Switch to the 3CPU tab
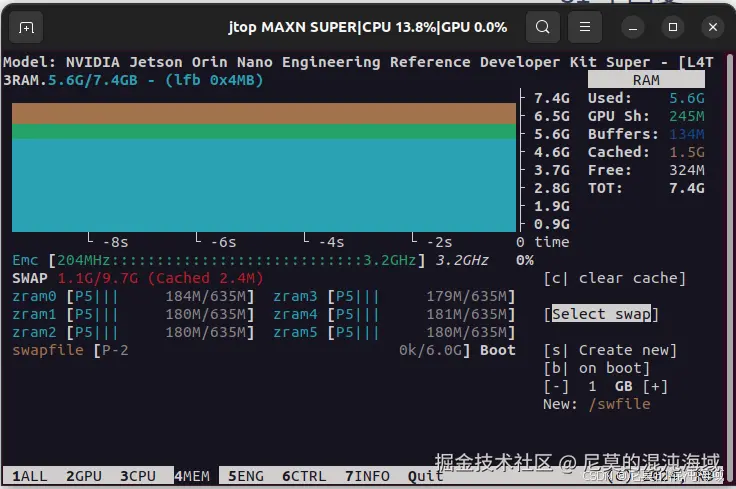The height and width of the screenshot is (489, 736). [138, 476]
